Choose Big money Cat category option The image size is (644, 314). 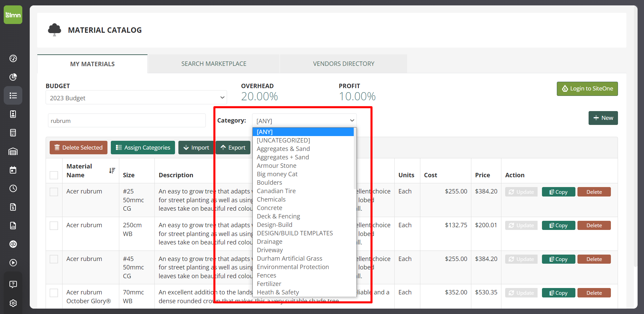pyautogui.click(x=303, y=174)
